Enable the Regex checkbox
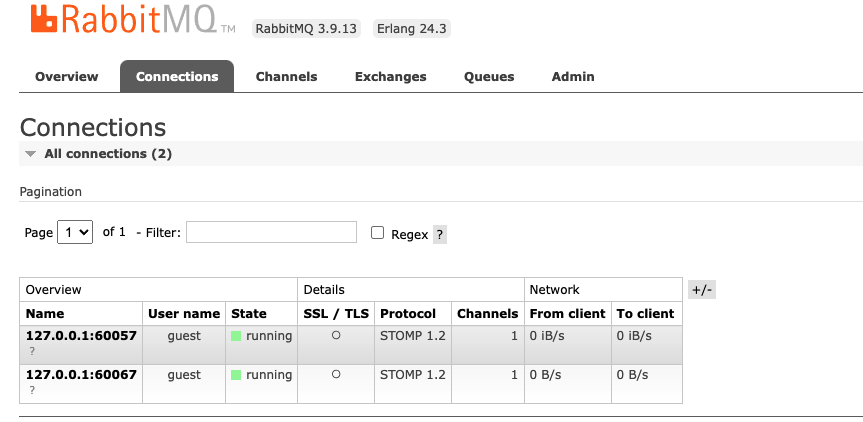The width and height of the screenshot is (863, 422). click(378, 233)
